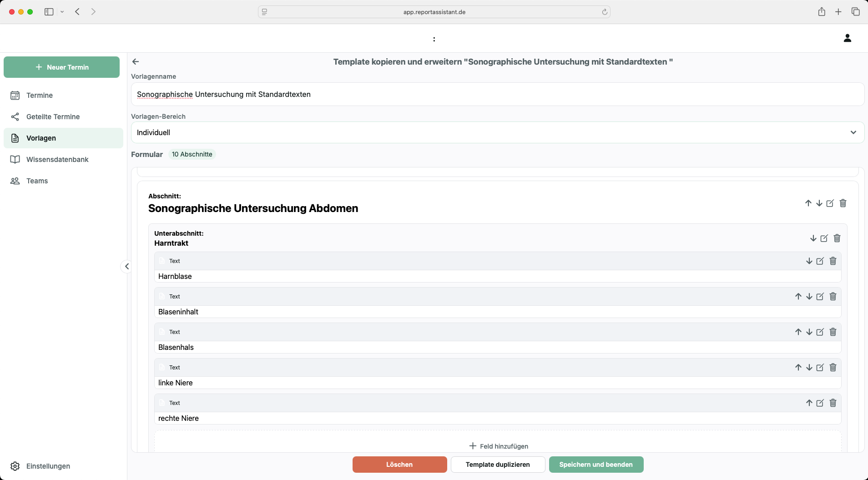The height and width of the screenshot is (480, 868).
Task: Open Geteilte Termine in the sidebar
Action: click(63, 117)
